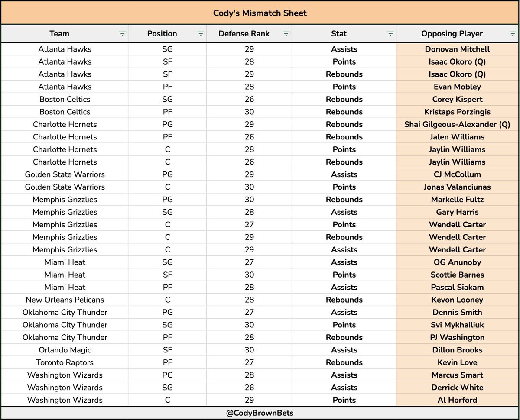The width and height of the screenshot is (520, 420).
Task: Filter players using the rightmost funnel icon
Action: 513,33
